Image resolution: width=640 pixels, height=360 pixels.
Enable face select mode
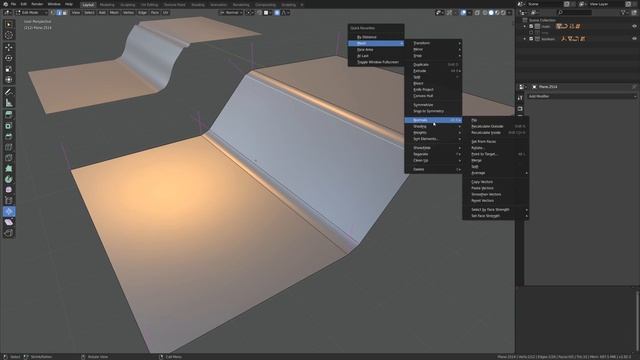click(x=64, y=13)
